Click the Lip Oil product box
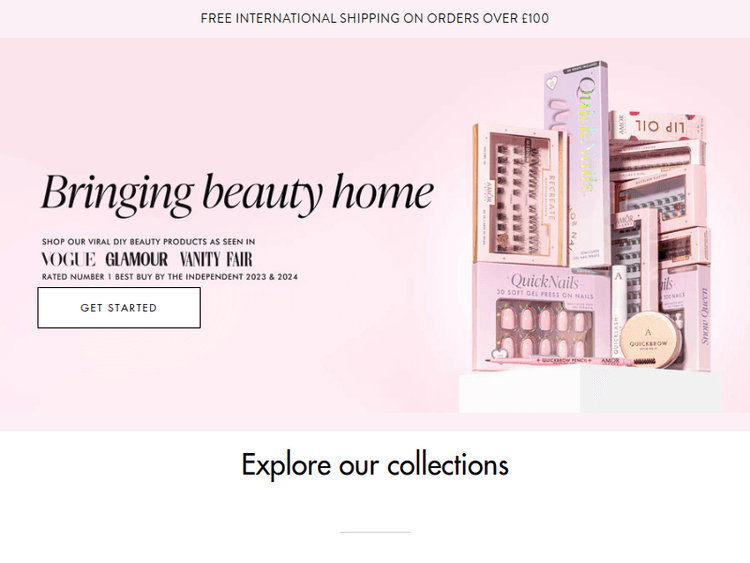The image size is (750, 563). pos(657,126)
